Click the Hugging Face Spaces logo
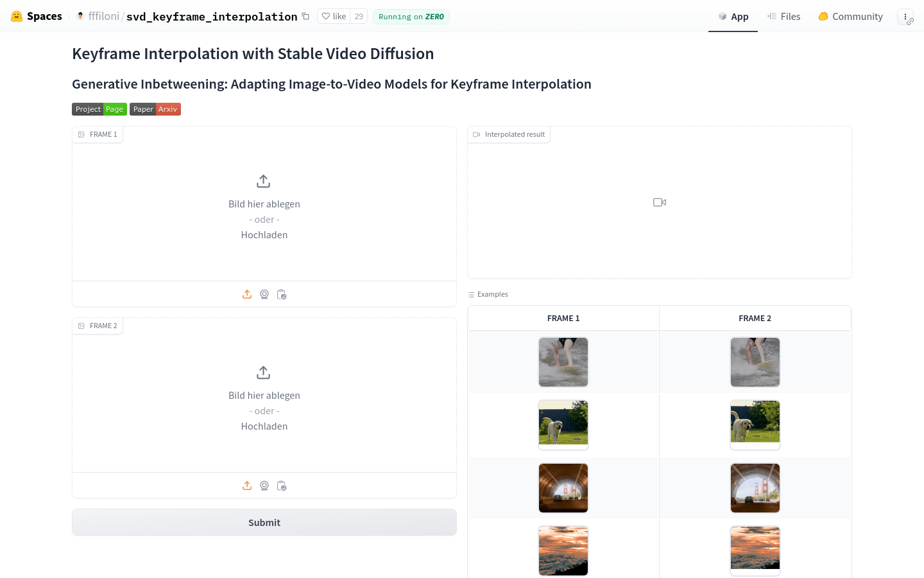Screen dimensions: 924x578 point(37,16)
